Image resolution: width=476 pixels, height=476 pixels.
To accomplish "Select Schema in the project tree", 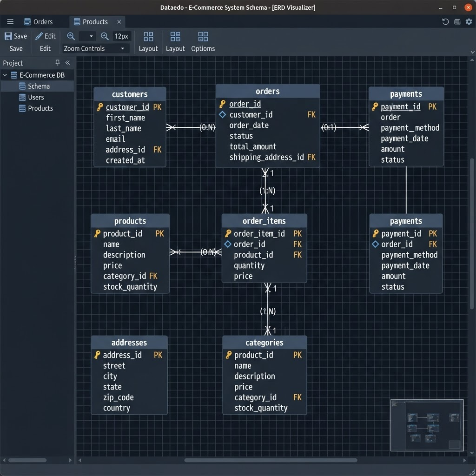I will (x=39, y=86).
